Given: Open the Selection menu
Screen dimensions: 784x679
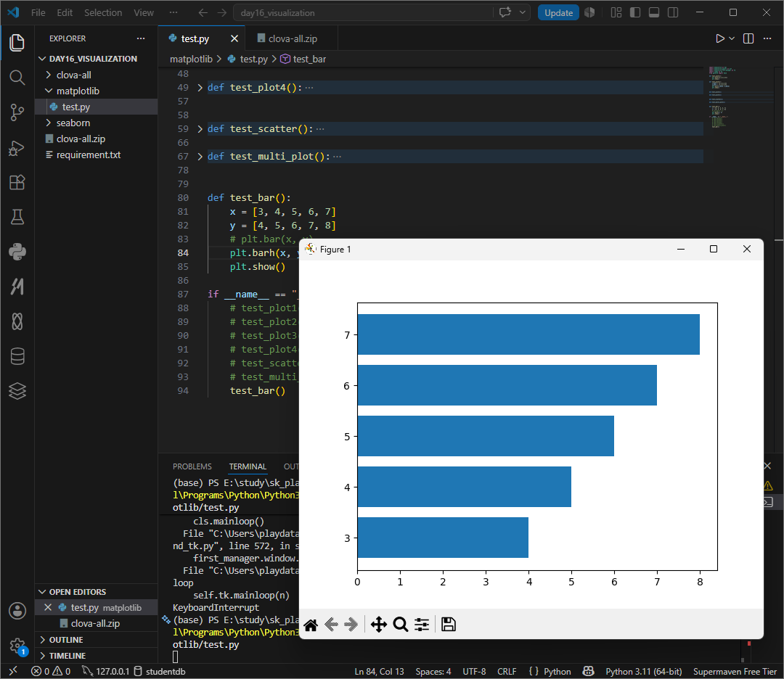Looking at the screenshot, I should 103,12.
